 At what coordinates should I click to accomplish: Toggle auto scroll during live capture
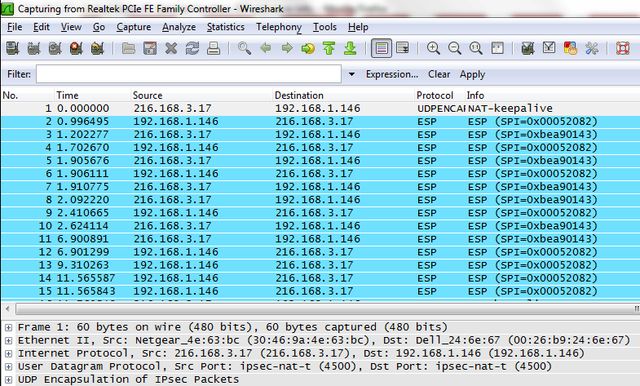point(403,48)
